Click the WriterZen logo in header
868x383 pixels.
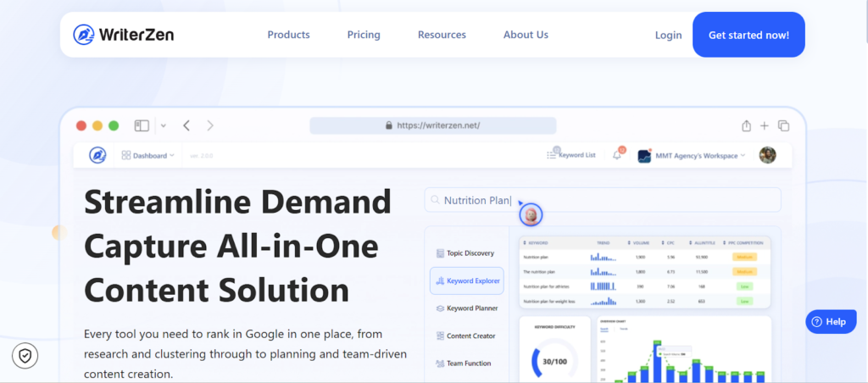coord(123,35)
